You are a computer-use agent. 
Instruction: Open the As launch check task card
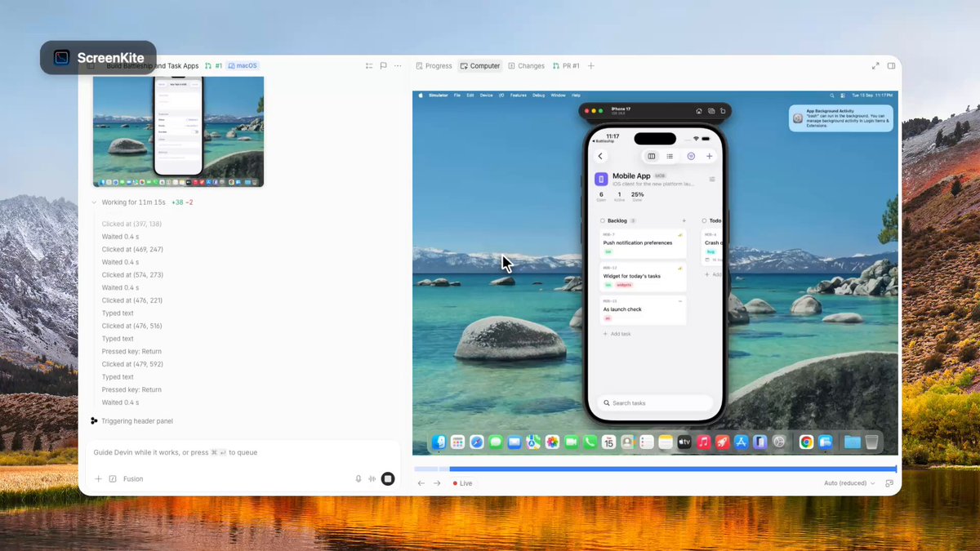(x=643, y=309)
